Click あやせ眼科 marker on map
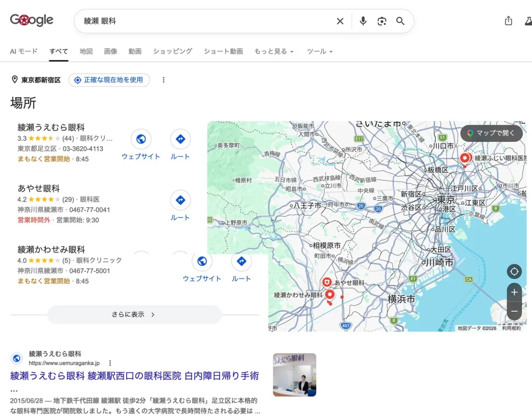This screenshot has height=419, width=532. (327, 282)
